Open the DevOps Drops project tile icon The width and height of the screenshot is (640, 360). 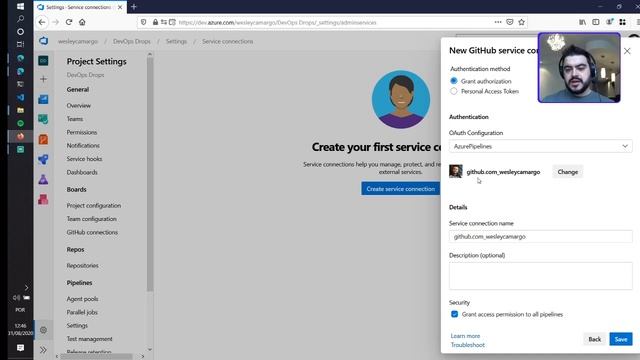click(43, 61)
